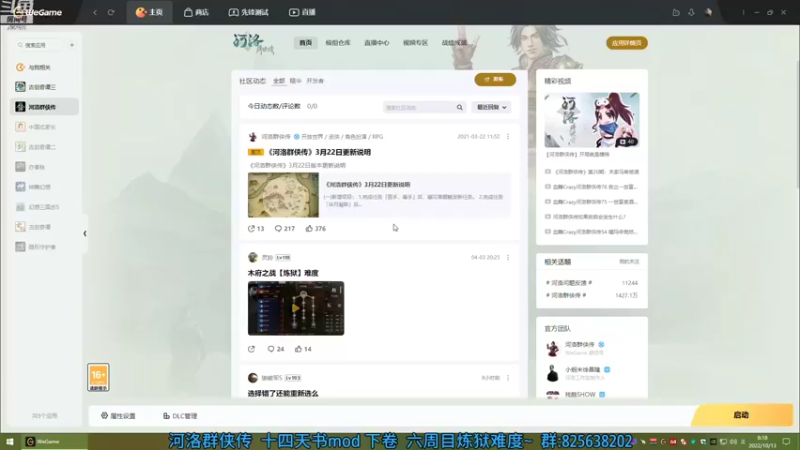
Task: Open more options for 木府之战 post
Action: pyautogui.click(x=508, y=258)
